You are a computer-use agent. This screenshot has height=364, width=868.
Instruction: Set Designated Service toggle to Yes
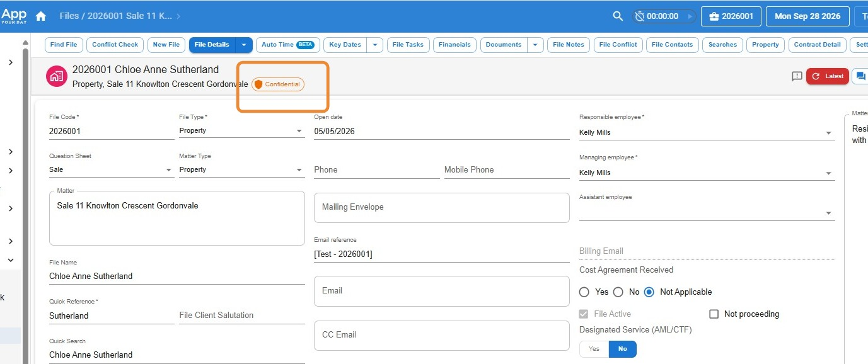pos(594,349)
